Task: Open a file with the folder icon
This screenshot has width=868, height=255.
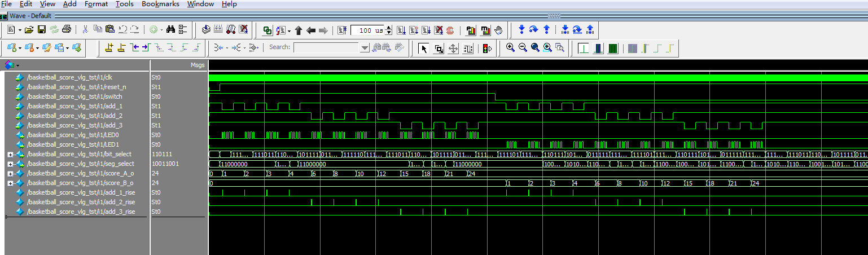Action: click(x=29, y=30)
